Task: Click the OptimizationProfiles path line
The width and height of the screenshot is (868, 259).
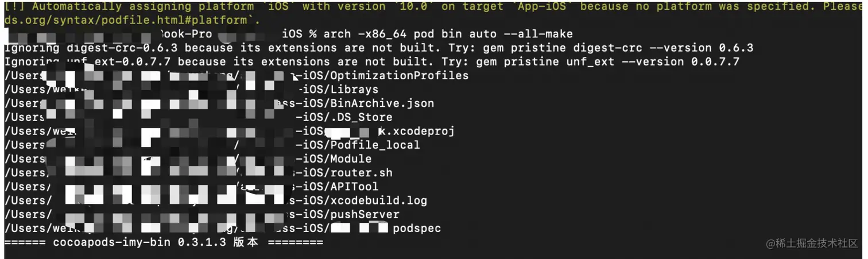Action: click(x=237, y=76)
